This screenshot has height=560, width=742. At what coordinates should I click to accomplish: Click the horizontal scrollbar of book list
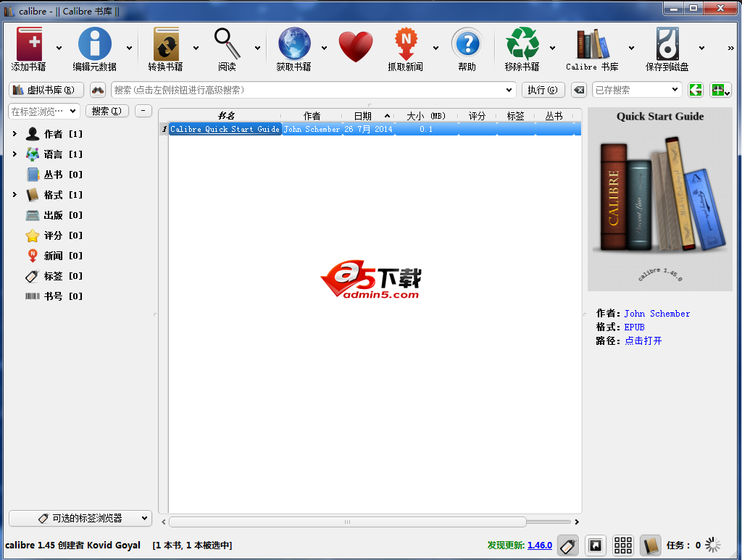pos(347,522)
